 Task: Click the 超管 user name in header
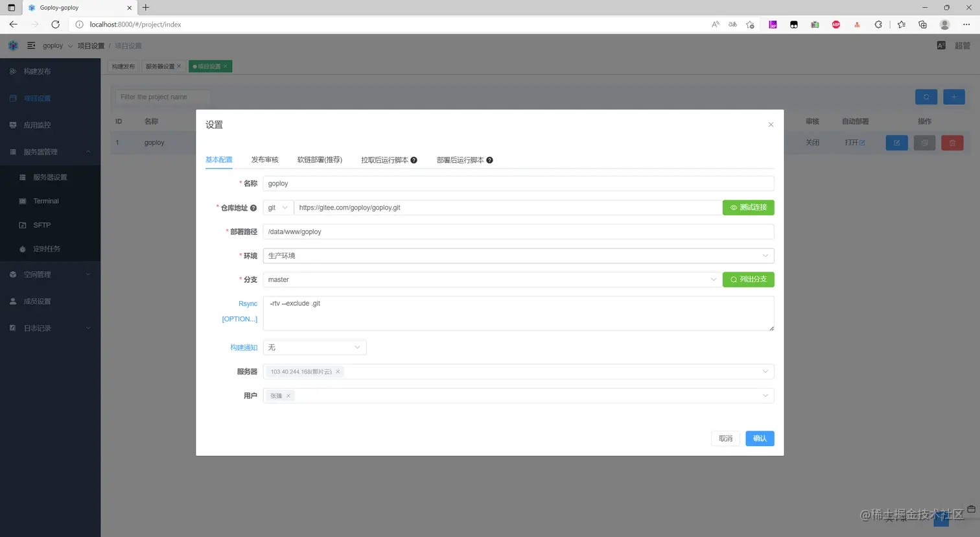point(962,46)
